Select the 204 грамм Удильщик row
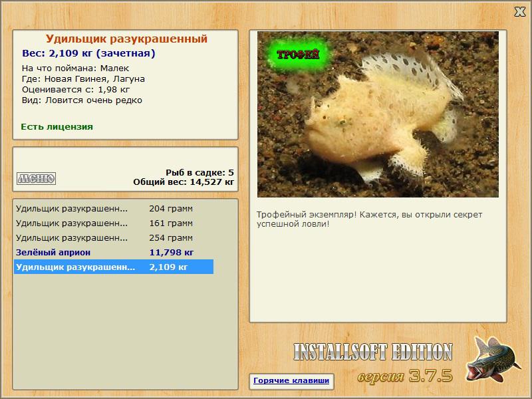The width and height of the screenshot is (532, 399). pyautogui.click(x=114, y=208)
